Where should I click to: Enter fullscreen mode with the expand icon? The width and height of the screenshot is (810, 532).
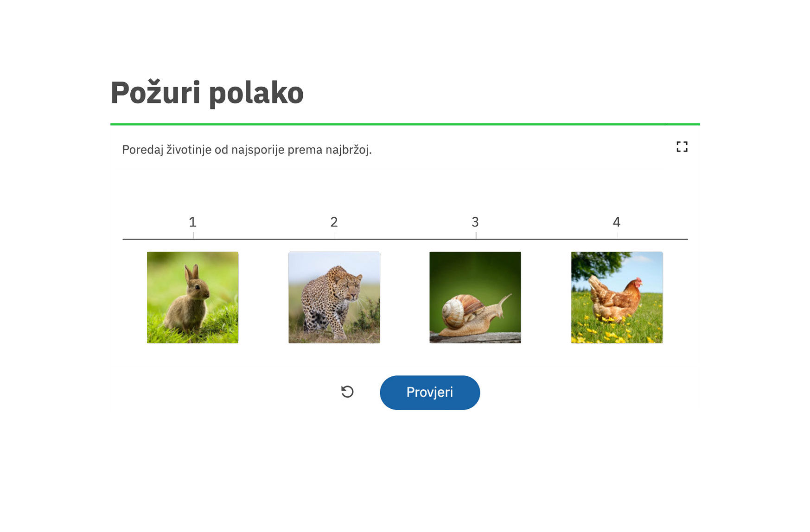point(682,147)
